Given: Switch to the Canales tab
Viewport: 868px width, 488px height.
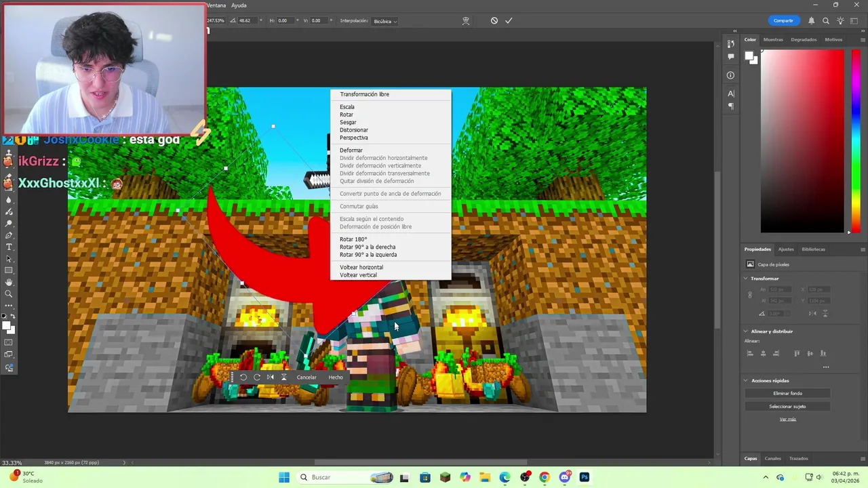Looking at the screenshot, I should [x=773, y=459].
